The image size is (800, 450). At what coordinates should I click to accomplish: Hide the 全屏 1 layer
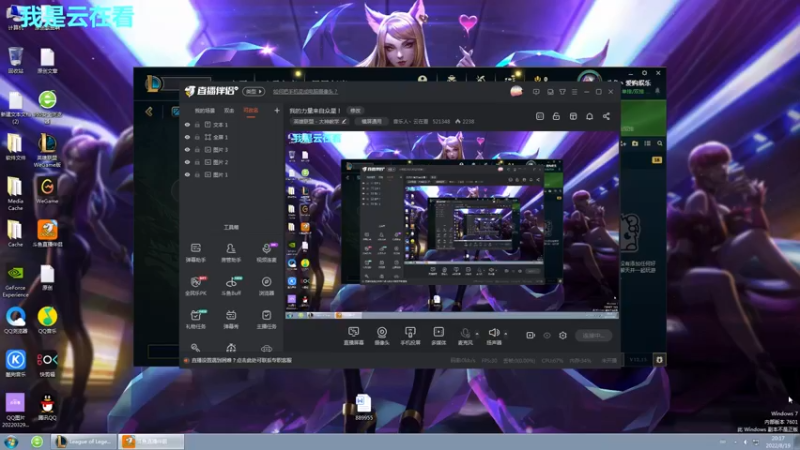[187, 137]
